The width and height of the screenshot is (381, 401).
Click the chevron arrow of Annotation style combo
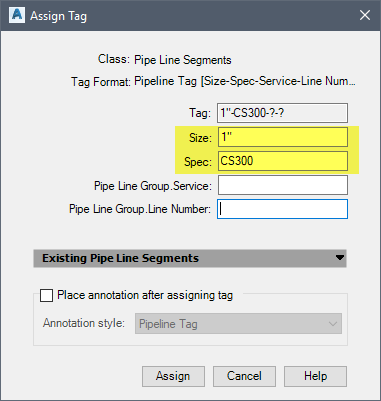pos(332,324)
